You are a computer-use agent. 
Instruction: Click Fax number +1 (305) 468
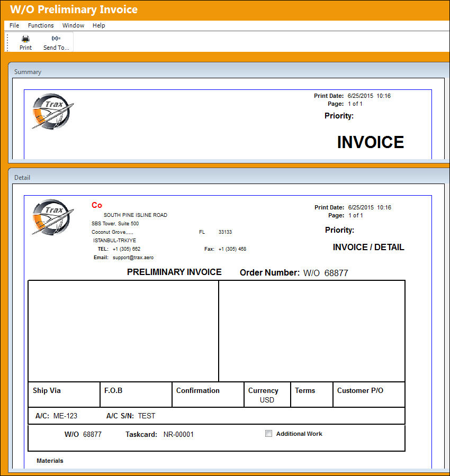tap(232, 249)
